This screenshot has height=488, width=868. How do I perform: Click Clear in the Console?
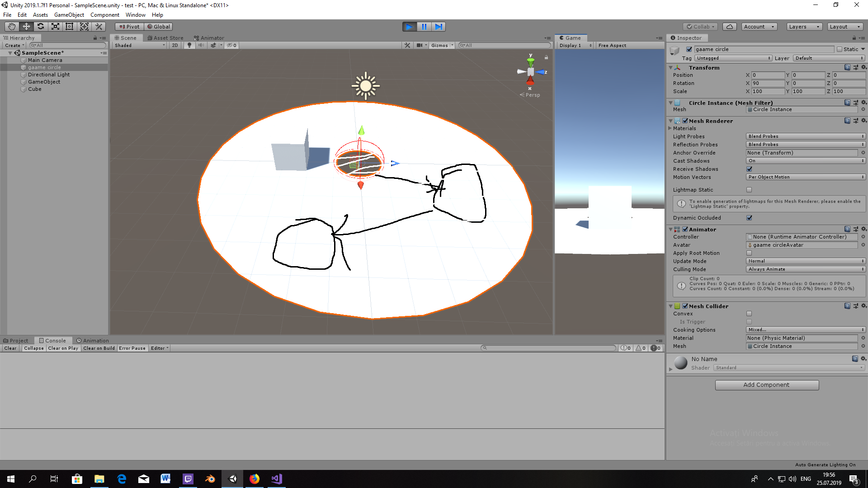[x=10, y=348]
